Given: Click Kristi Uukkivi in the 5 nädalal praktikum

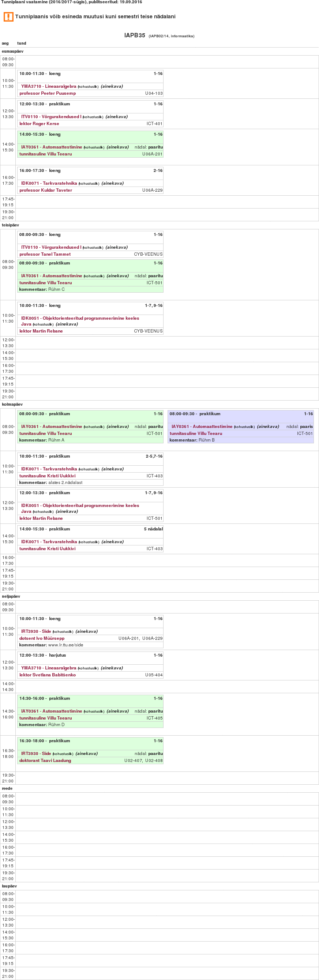Looking at the screenshot, I should pos(48,549).
